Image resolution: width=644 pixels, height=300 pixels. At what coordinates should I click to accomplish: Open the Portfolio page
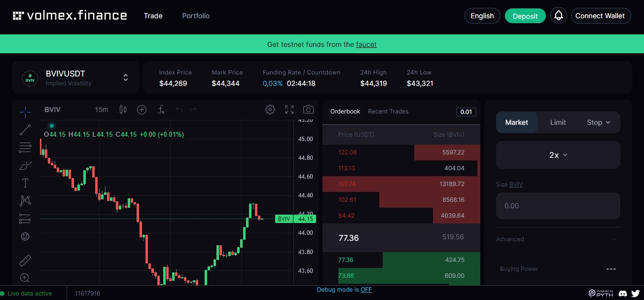(x=196, y=16)
